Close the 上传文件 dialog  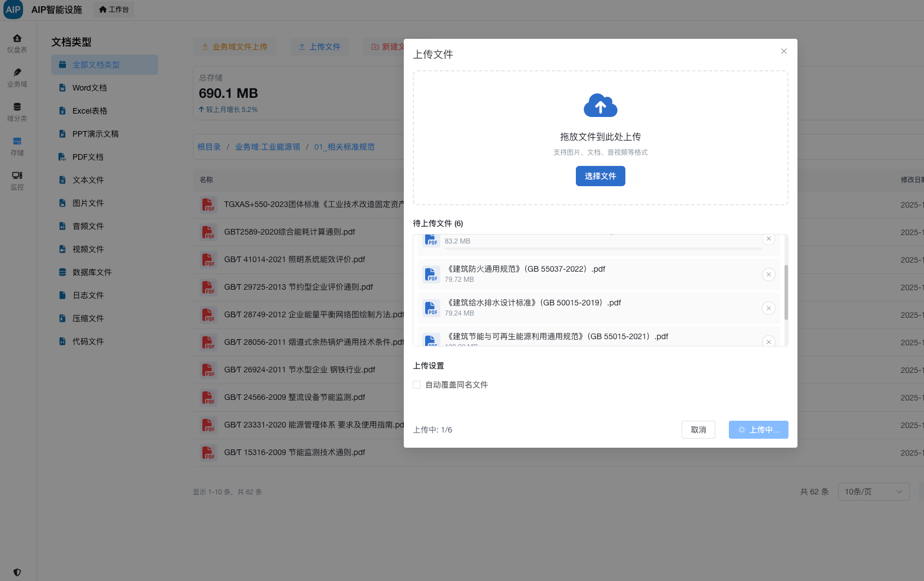pos(783,51)
